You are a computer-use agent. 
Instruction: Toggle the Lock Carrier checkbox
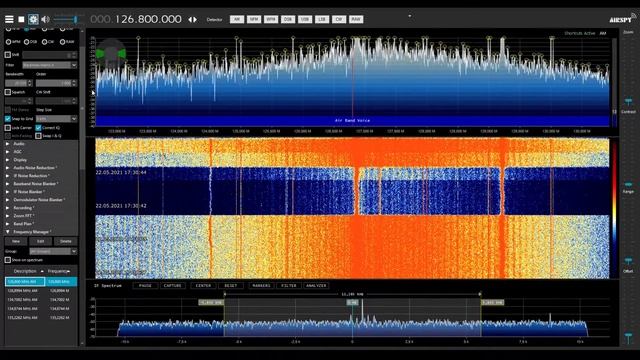(8, 127)
